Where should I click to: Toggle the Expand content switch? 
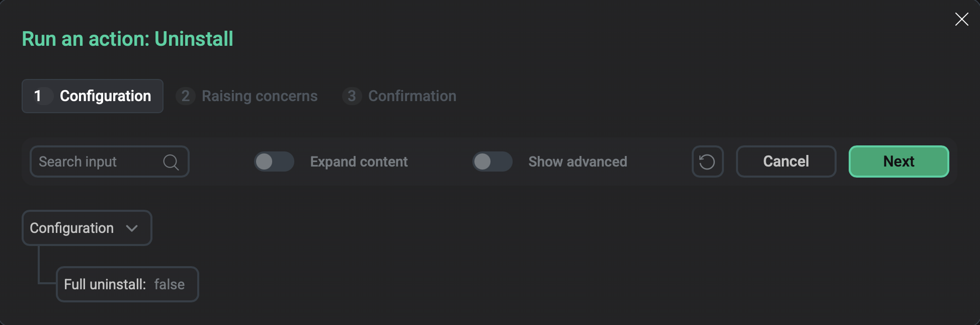(274, 161)
